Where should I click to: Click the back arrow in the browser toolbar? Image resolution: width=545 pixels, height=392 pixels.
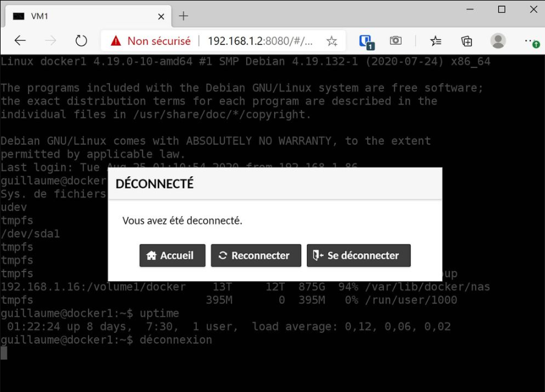point(20,40)
